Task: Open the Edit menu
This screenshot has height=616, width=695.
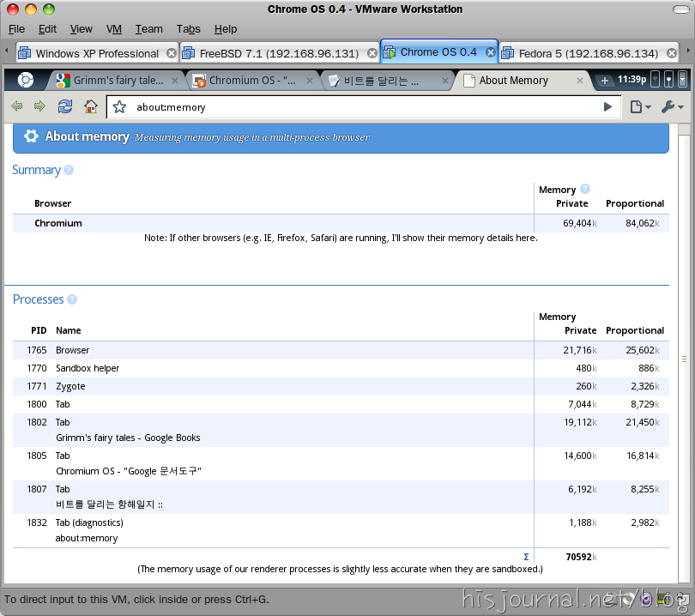Action: pos(47,29)
